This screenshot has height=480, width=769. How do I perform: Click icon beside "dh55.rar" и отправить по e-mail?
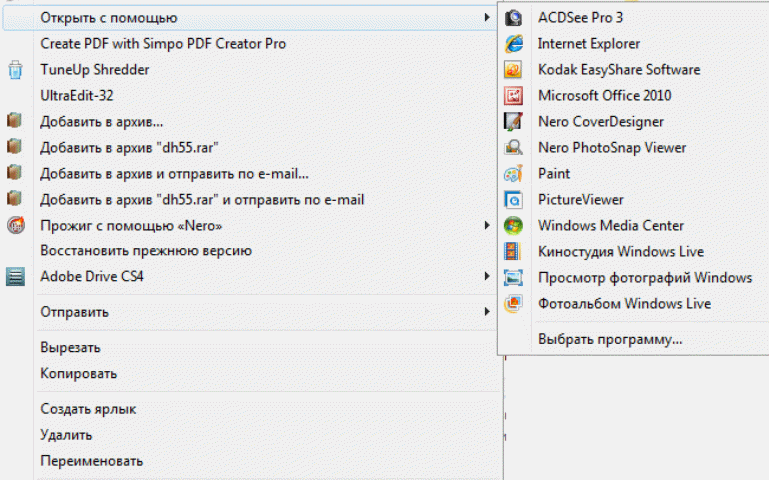click(15, 199)
